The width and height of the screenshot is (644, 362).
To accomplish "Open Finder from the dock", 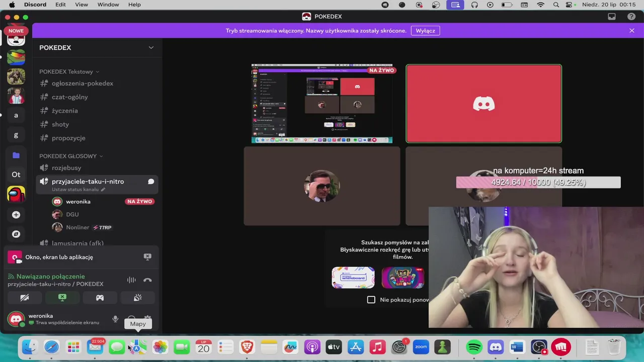I will [x=30, y=347].
